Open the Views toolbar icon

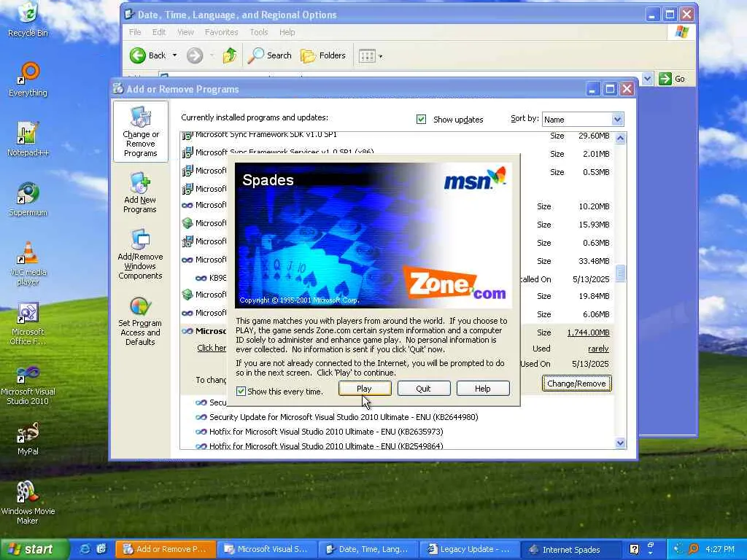367,55
